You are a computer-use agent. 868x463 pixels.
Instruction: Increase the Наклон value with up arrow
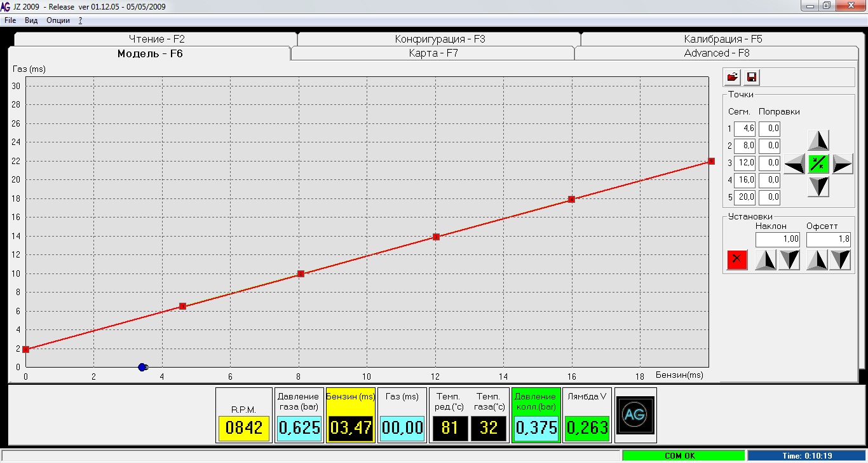765,260
